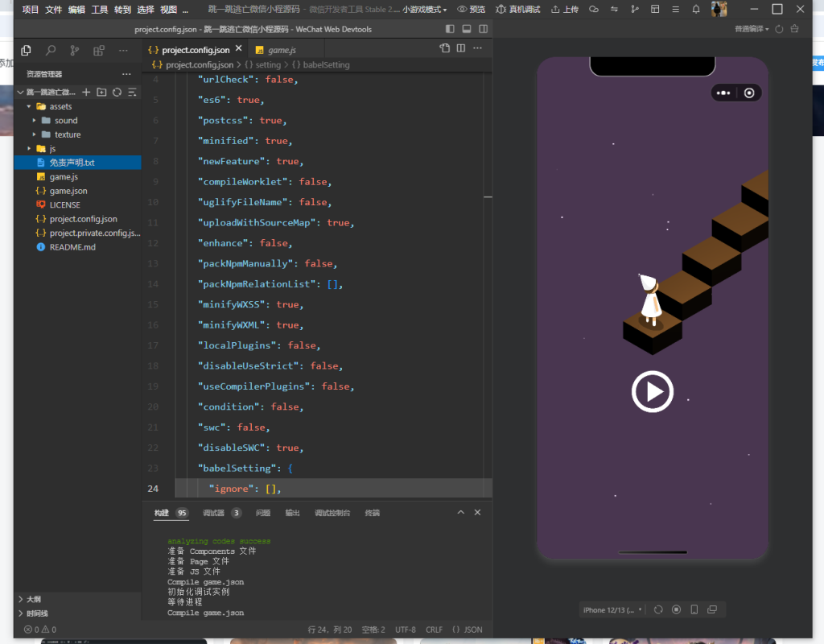Screen dimensions: 824x644
Task: Click the open changes icon in editor toolbar
Action: (444, 47)
